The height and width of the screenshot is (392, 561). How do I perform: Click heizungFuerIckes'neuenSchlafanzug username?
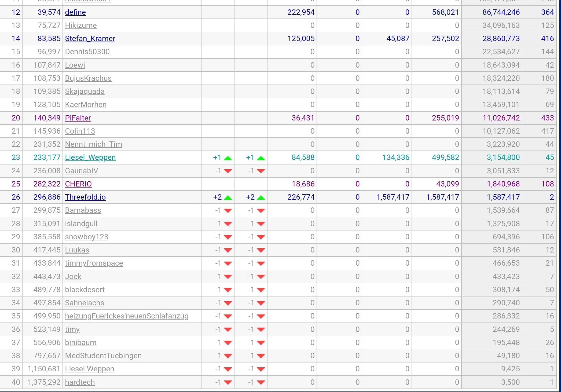pyautogui.click(x=127, y=316)
